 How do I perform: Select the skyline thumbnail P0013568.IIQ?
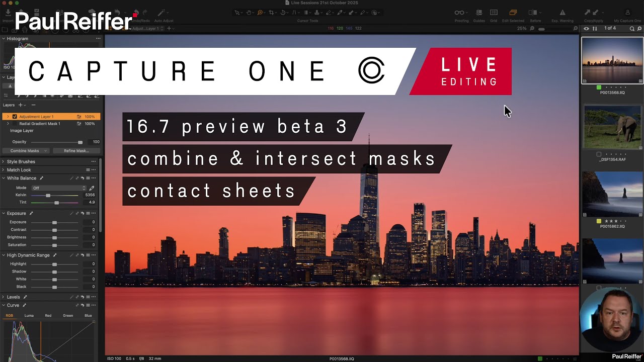click(612, 60)
